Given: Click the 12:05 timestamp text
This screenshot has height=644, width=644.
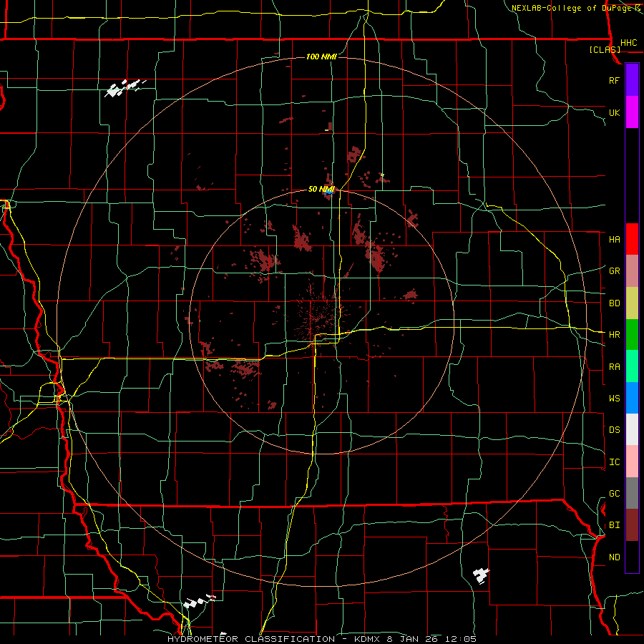Looking at the screenshot, I should pyautogui.click(x=459, y=639).
